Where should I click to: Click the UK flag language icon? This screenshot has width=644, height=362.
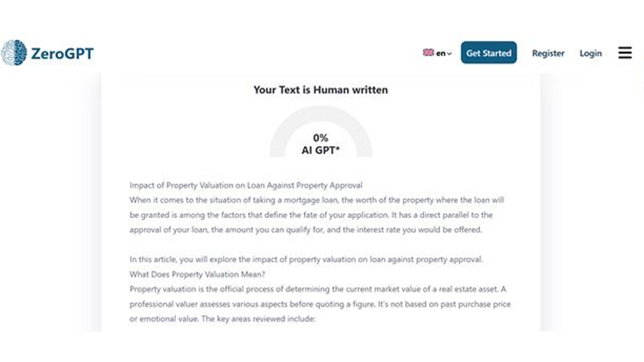[x=428, y=53]
